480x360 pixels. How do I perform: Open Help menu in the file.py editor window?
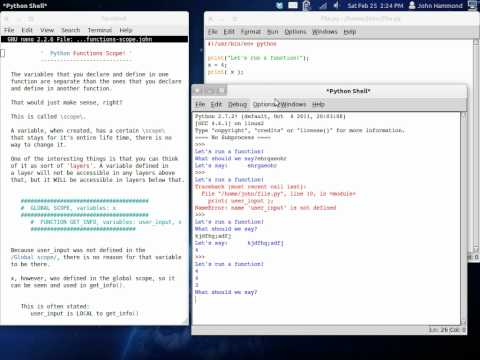[x=350, y=32]
